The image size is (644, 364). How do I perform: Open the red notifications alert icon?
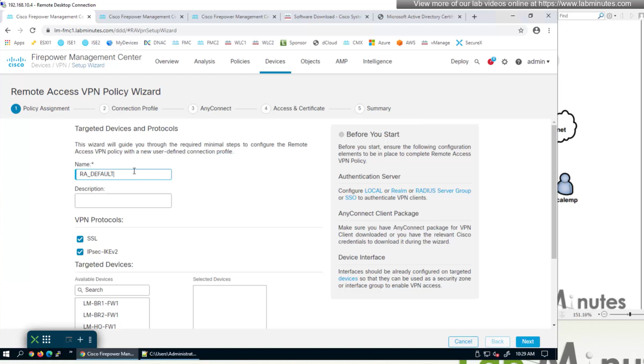click(491, 62)
